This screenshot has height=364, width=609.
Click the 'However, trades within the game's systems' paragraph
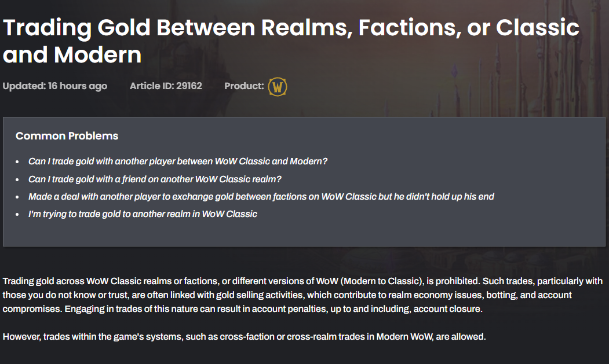pos(245,336)
